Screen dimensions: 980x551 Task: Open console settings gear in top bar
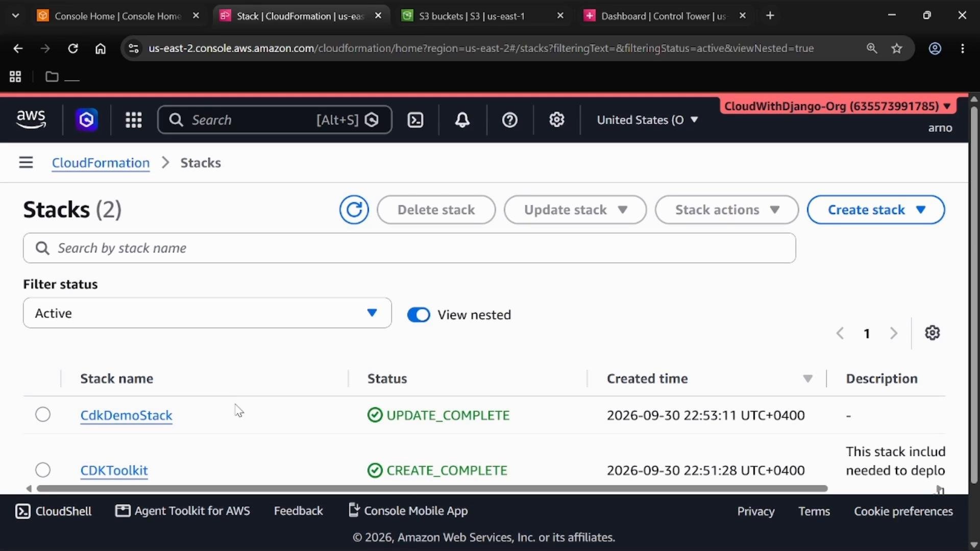(556, 120)
